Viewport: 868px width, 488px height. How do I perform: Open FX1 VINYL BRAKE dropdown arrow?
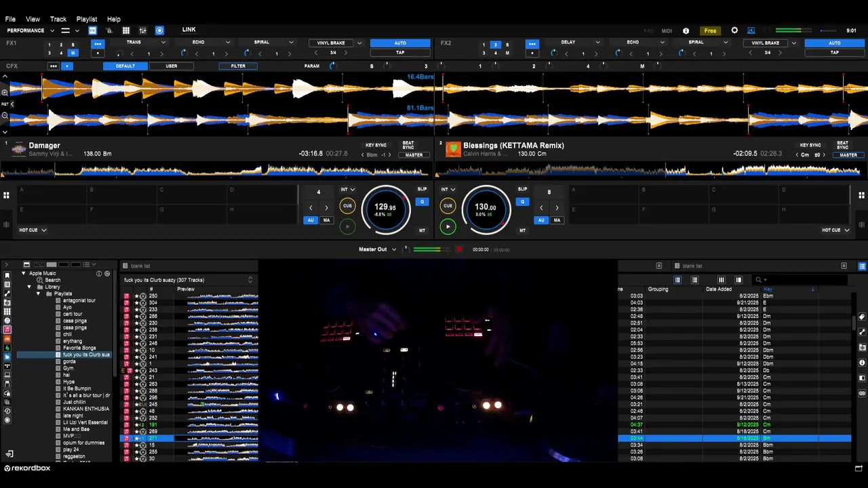359,43
